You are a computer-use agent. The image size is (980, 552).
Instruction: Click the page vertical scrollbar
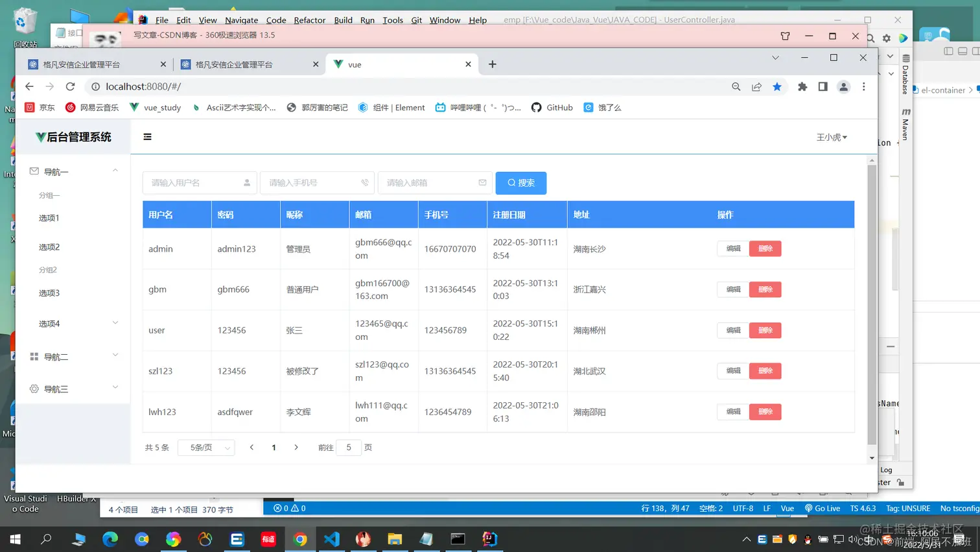pos(872,305)
